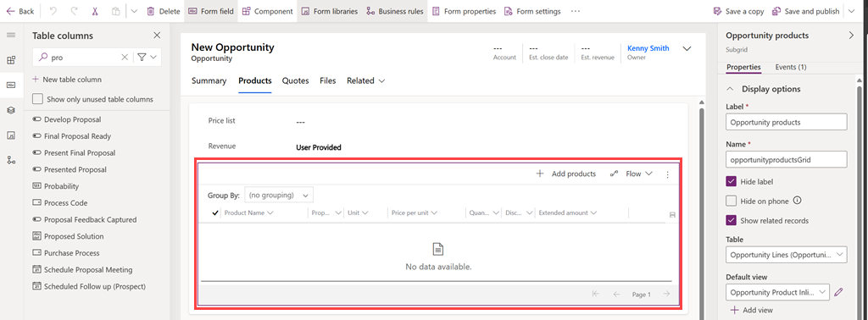Click Add products in the subgrid
This screenshot has width=868, height=320.
click(565, 174)
